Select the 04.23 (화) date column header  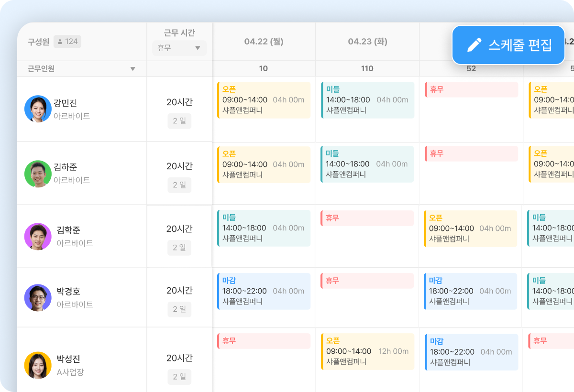367,42
